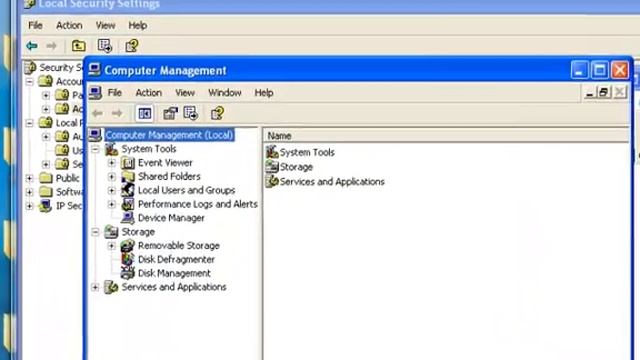Screen dimensions: 640x360
Task: Expand Removable Storage node
Action: point(111,246)
